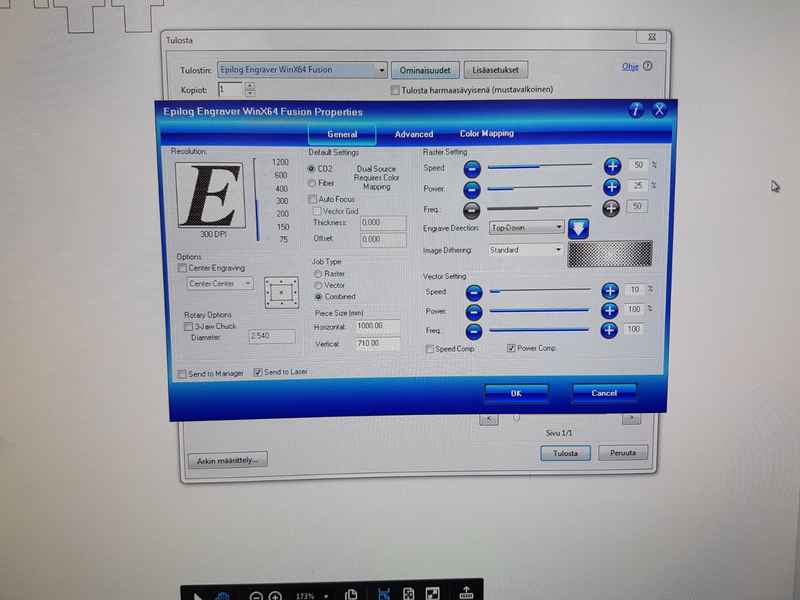800x600 pixels.
Task: Increase vector Freq with plus icon
Action: click(x=609, y=331)
